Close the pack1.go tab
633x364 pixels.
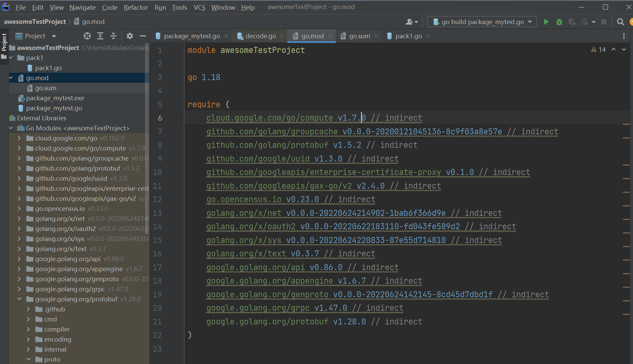coord(428,36)
